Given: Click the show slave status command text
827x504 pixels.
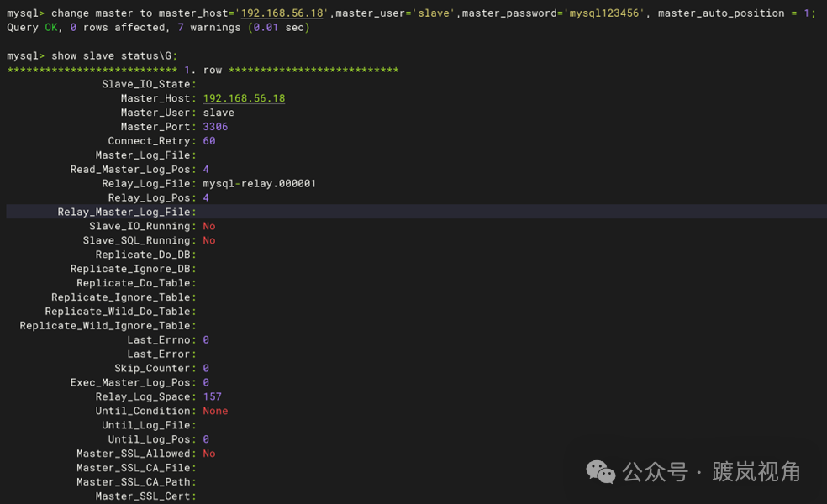Looking at the screenshot, I should coord(114,56).
